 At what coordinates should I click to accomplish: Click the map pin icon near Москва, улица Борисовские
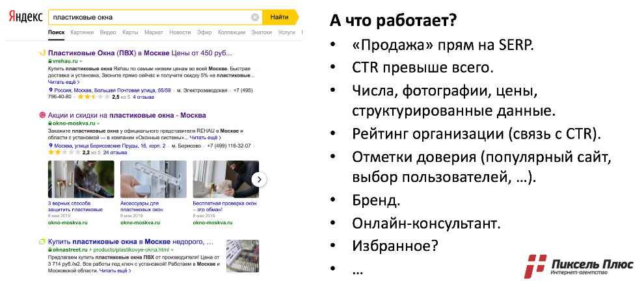click(x=50, y=146)
